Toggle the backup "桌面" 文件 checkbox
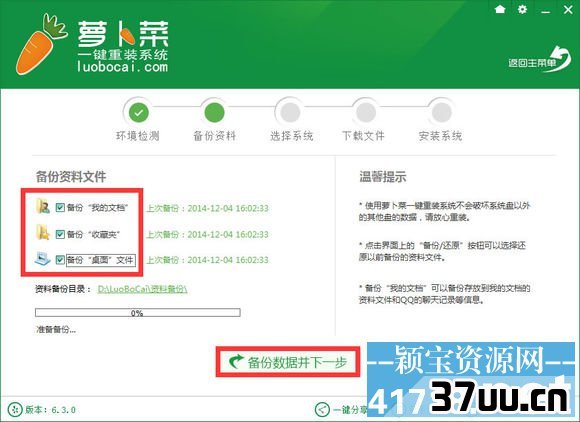580x422 pixels. coord(60,260)
